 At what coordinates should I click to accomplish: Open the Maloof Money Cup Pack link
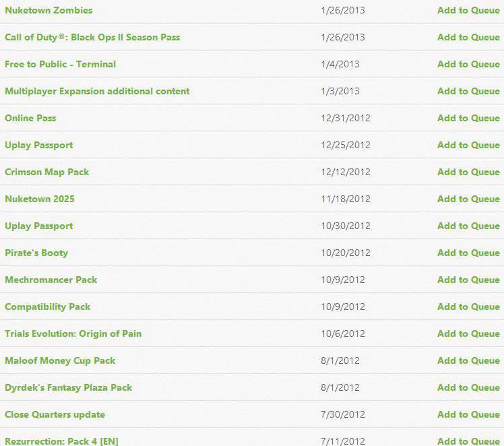click(x=60, y=361)
